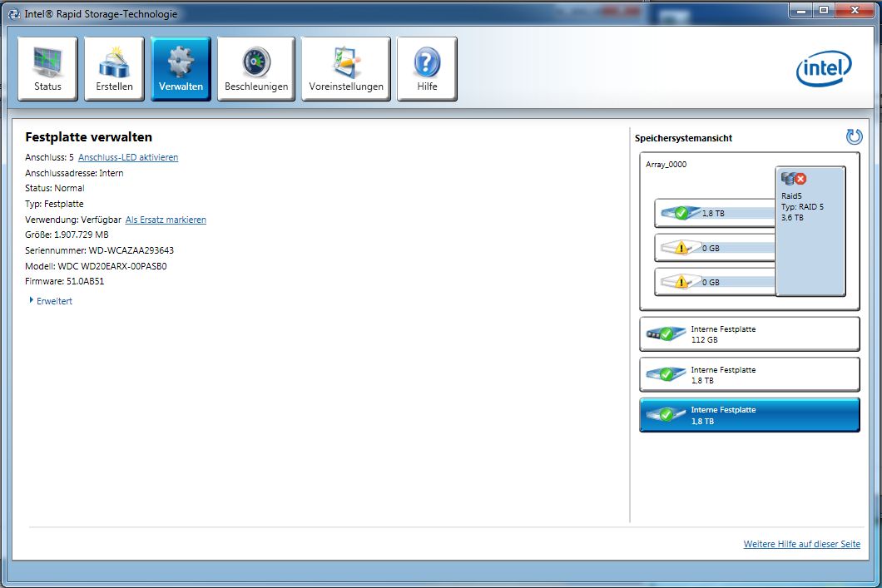The image size is (882, 588).
Task: Click the app icon in title bar
Action: point(15,13)
